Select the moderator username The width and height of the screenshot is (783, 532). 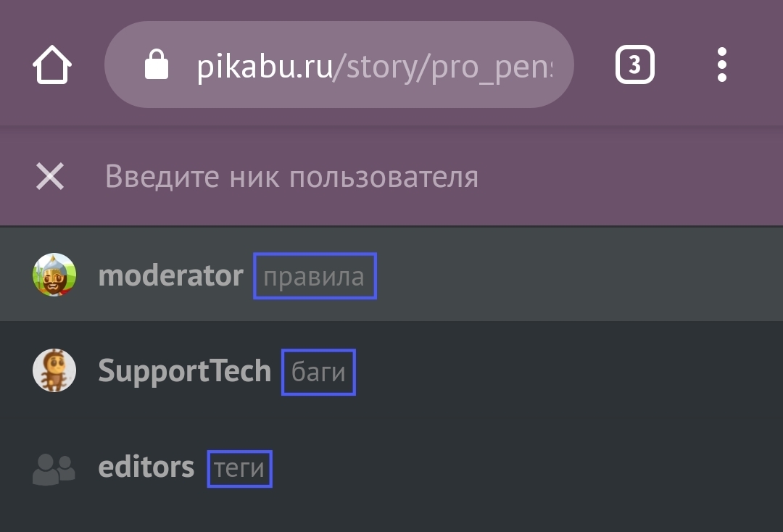point(170,275)
